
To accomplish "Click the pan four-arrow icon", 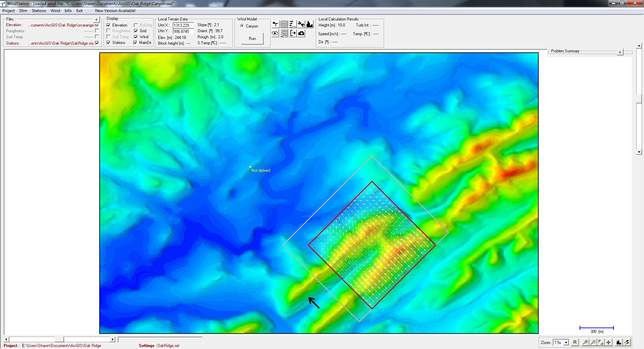I will pyautogui.click(x=608, y=342).
